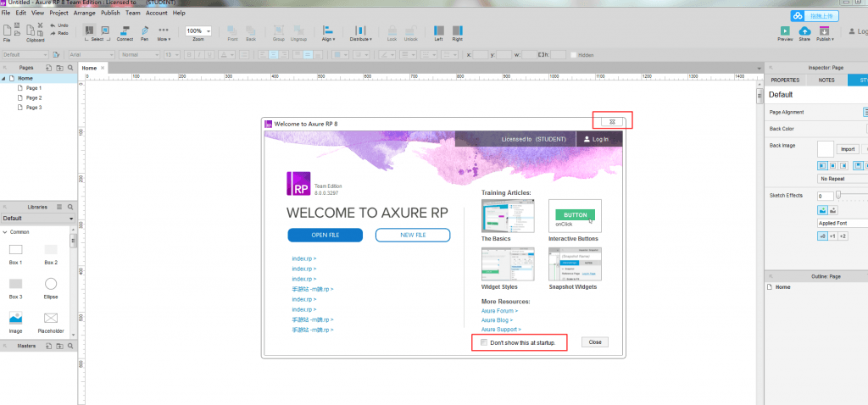This screenshot has width=868, height=405.
Task: Open the Team menu
Action: [x=133, y=13]
